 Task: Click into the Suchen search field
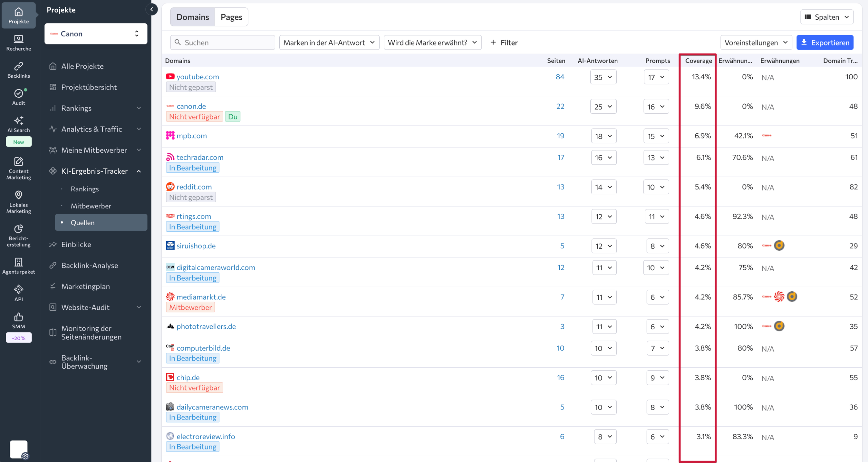tap(222, 42)
